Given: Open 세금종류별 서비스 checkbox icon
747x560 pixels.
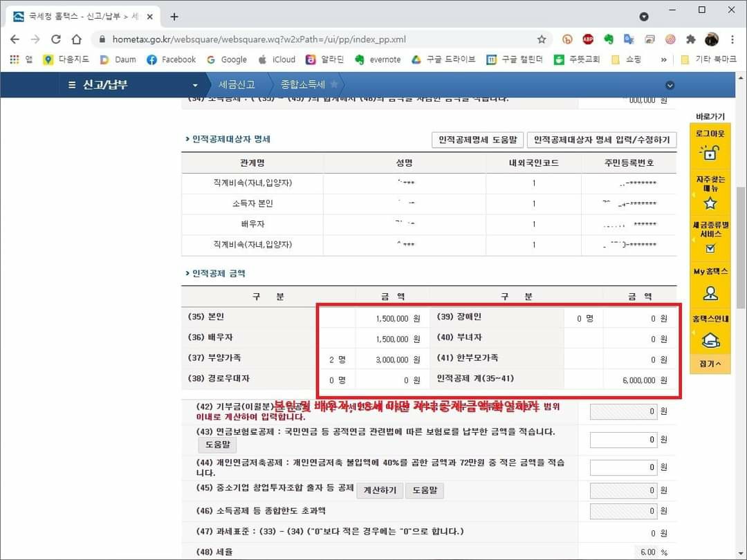Looking at the screenshot, I should [710, 248].
